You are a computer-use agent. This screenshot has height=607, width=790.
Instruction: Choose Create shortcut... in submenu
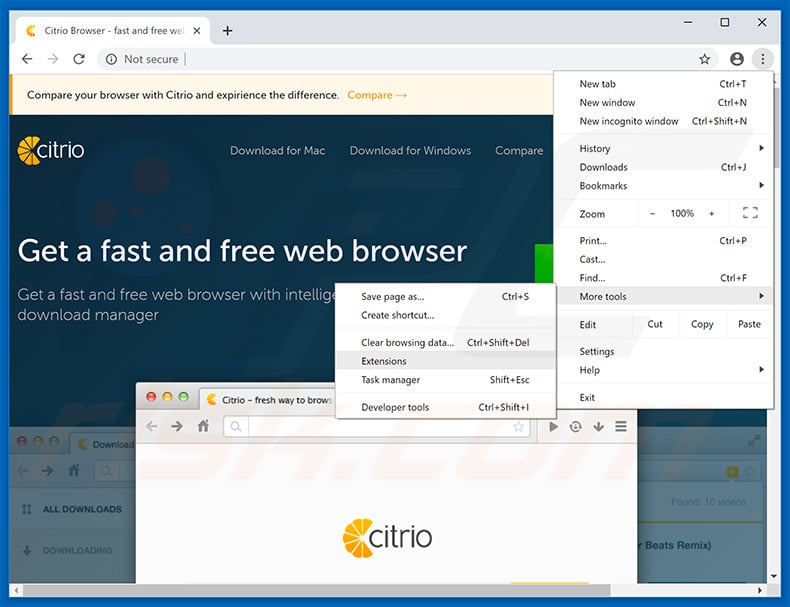[x=445, y=315]
